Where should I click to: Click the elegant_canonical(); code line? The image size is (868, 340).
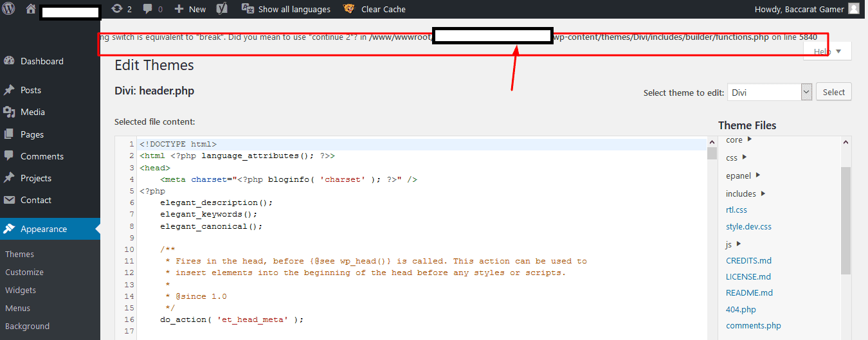point(212,226)
